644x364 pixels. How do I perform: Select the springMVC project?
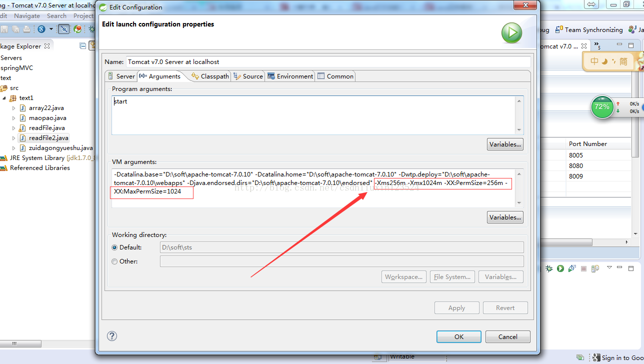tap(16, 68)
